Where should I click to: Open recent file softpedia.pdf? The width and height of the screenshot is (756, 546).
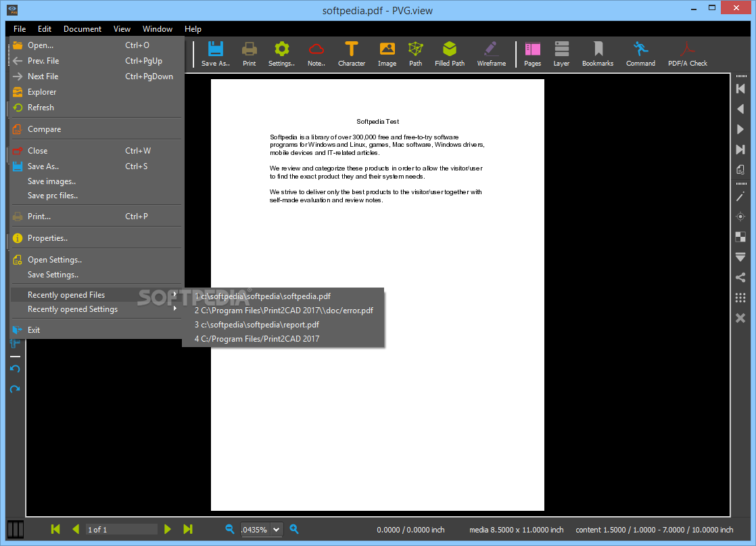tap(283, 296)
